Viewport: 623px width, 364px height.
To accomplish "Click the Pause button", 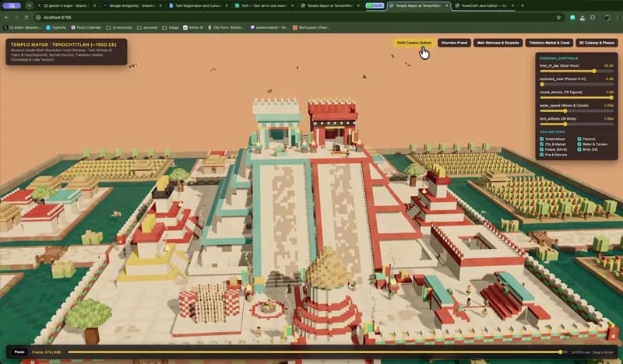I will pyautogui.click(x=19, y=352).
